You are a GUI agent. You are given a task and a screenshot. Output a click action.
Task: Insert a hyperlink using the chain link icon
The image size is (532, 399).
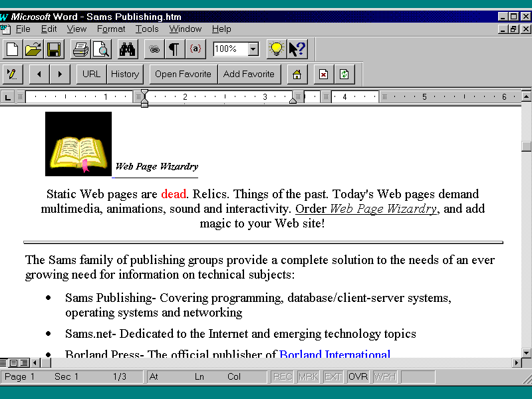pyautogui.click(x=154, y=49)
